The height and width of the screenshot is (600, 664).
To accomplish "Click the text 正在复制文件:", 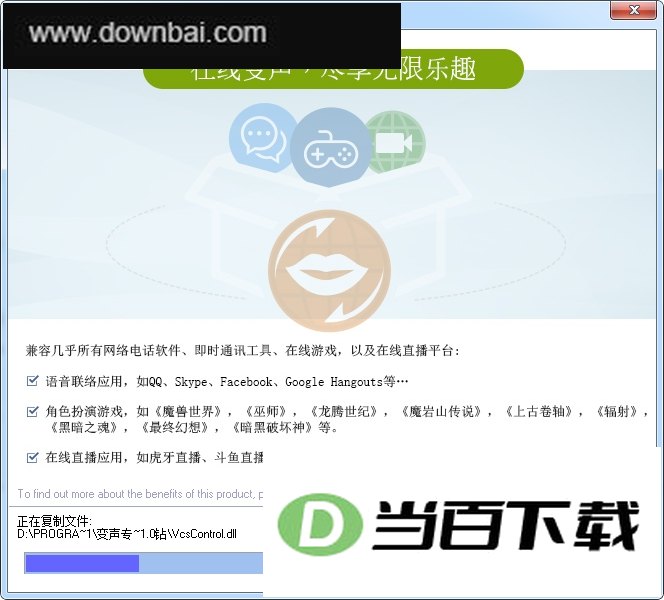I will 54,521.
